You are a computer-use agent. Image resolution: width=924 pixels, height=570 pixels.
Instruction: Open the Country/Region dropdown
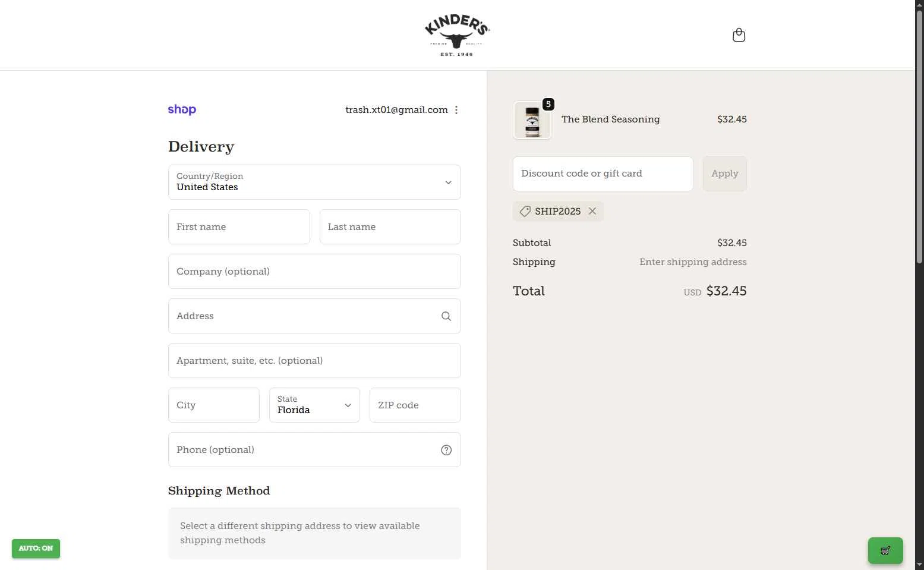click(x=314, y=182)
